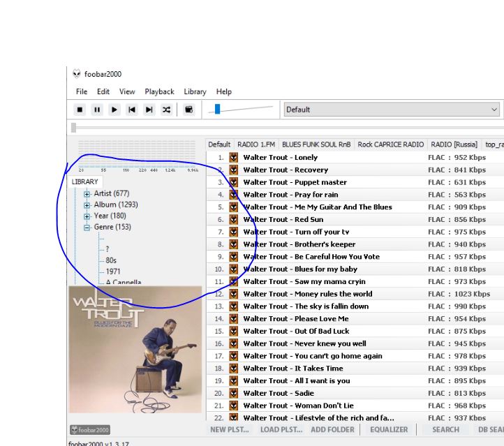Image resolution: width=504 pixels, height=446 pixels.
Task: Click the icon right of shuffle
Action: pos(188,110)
